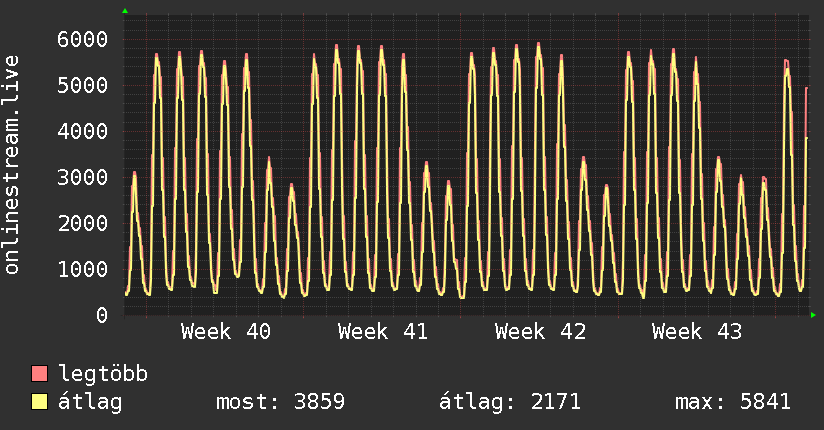The image size is (824, 430).
Task: Click the green arrow atop the y-axis
Action: tap(125, 11)
